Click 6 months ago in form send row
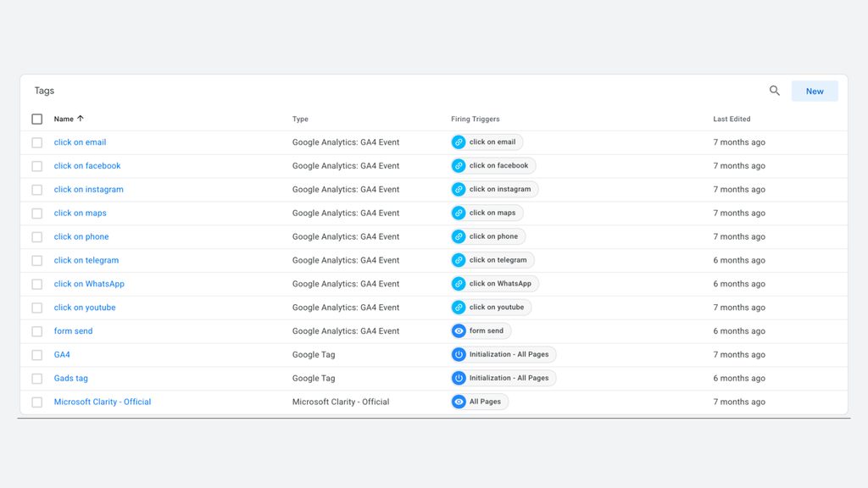 pyautogui.click(x=739, y=331)
